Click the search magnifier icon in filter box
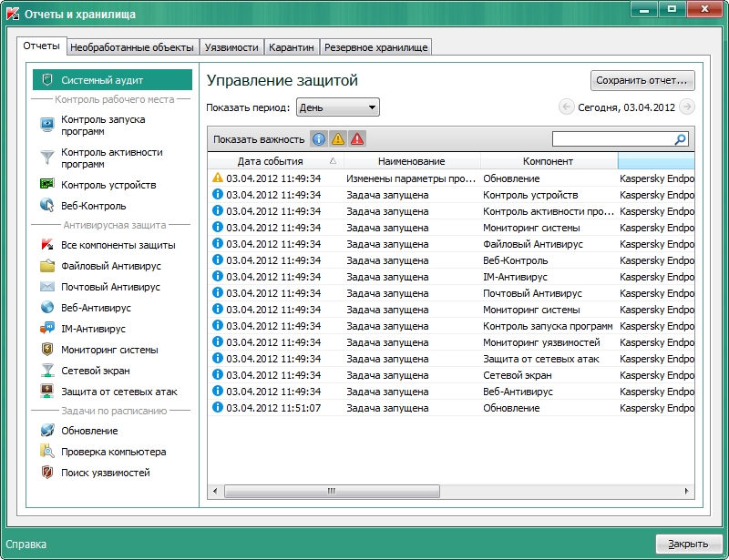The height and width of the screenshot is (560, 729). pos(680,139)
